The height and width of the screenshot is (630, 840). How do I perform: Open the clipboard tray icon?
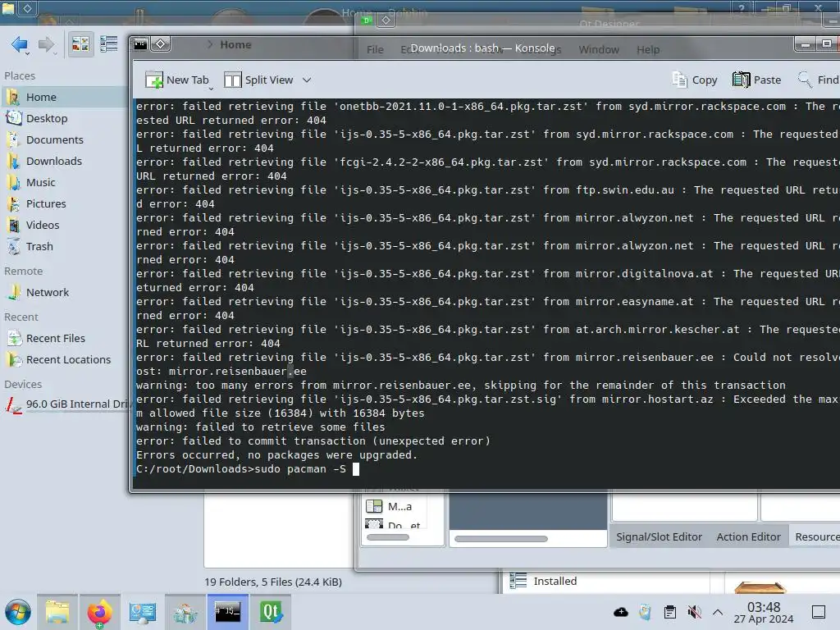[x=669, y=612]
